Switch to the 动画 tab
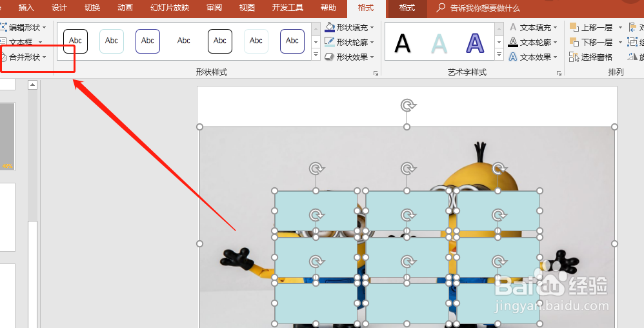The width and height of the screenshot is (644, 328). point(125,8)
